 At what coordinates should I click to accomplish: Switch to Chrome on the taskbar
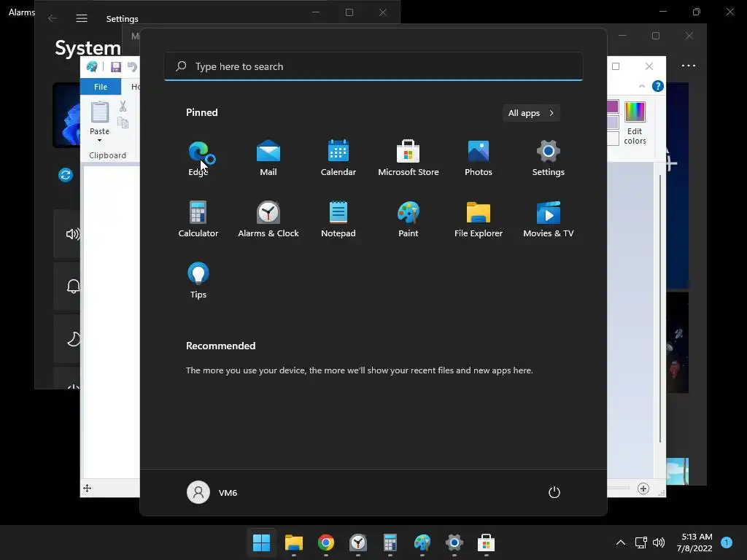326,542
